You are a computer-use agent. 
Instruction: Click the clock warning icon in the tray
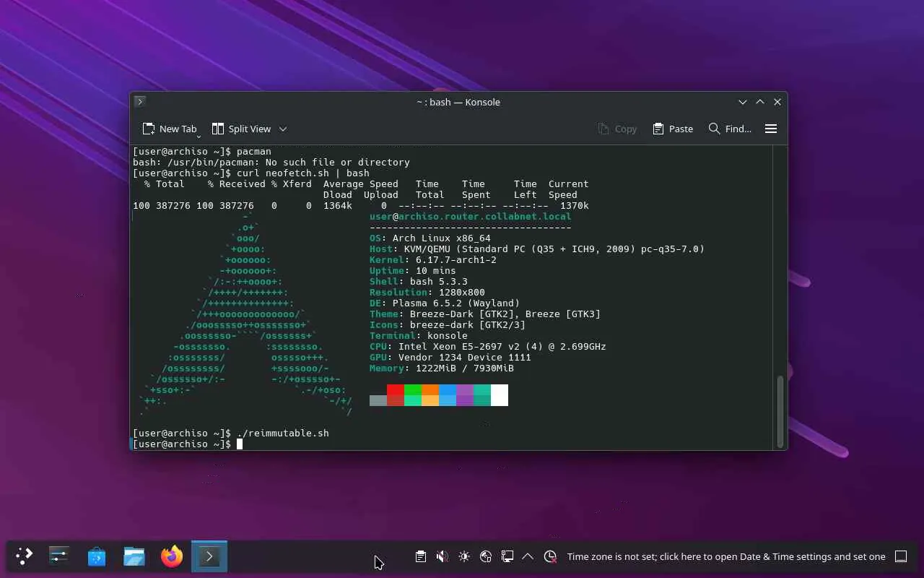[x=550, y=556]
